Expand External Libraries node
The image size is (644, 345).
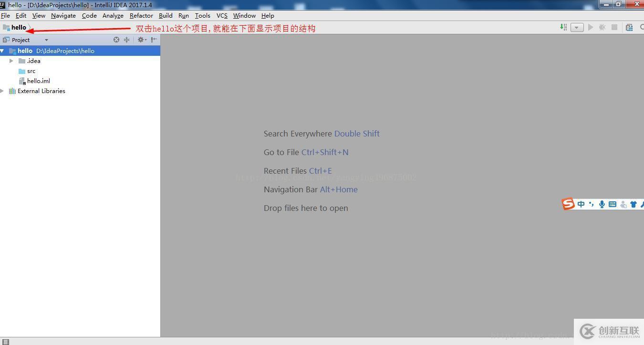coord(2,91)
